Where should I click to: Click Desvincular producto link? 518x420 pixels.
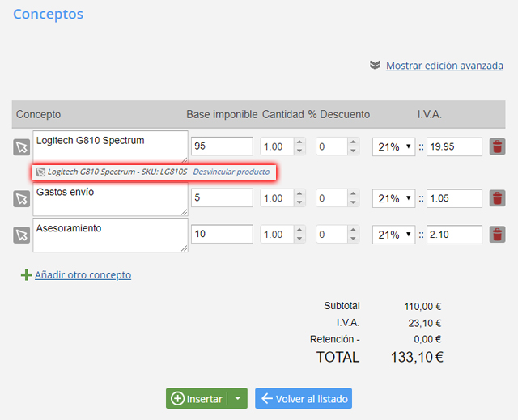coord(231,172)
